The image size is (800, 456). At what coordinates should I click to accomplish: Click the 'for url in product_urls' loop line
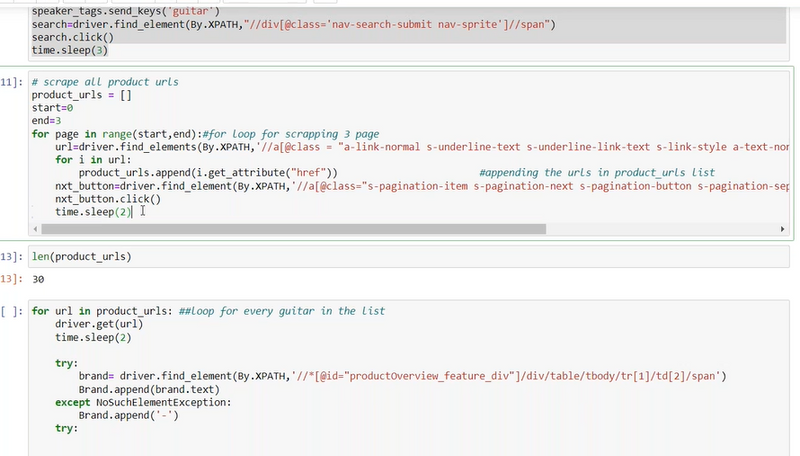pyautogui.click(x=120, y=311)
